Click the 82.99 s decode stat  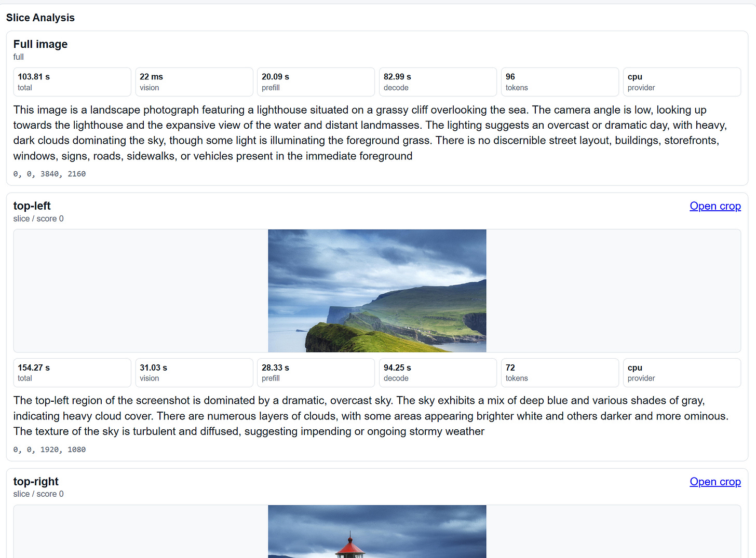(438, 82)
